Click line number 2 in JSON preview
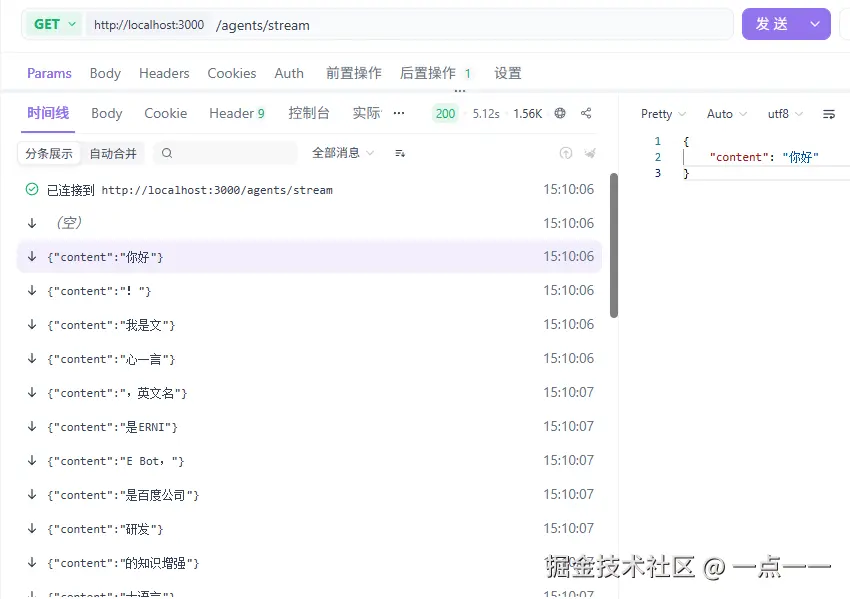 coord(658,157)
